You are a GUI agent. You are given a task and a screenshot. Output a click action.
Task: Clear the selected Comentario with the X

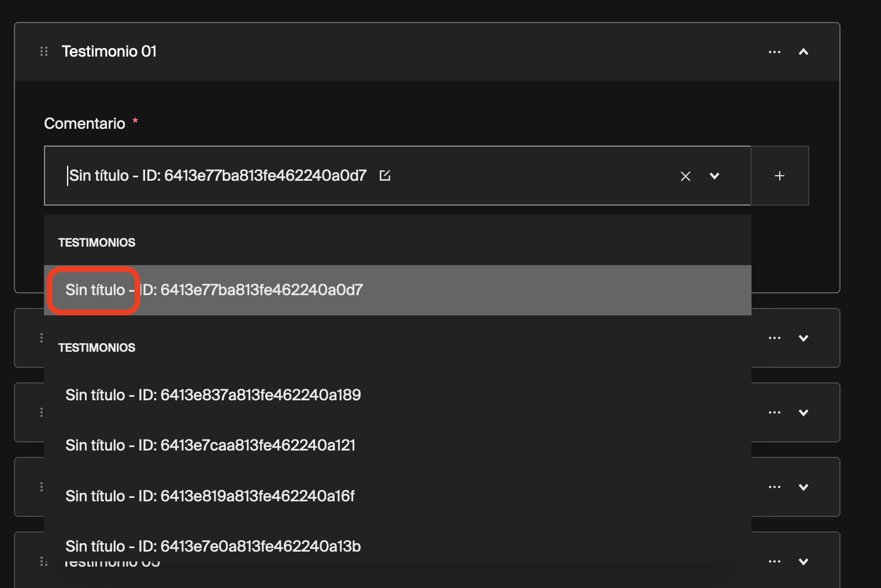click(x=685, y=176)
